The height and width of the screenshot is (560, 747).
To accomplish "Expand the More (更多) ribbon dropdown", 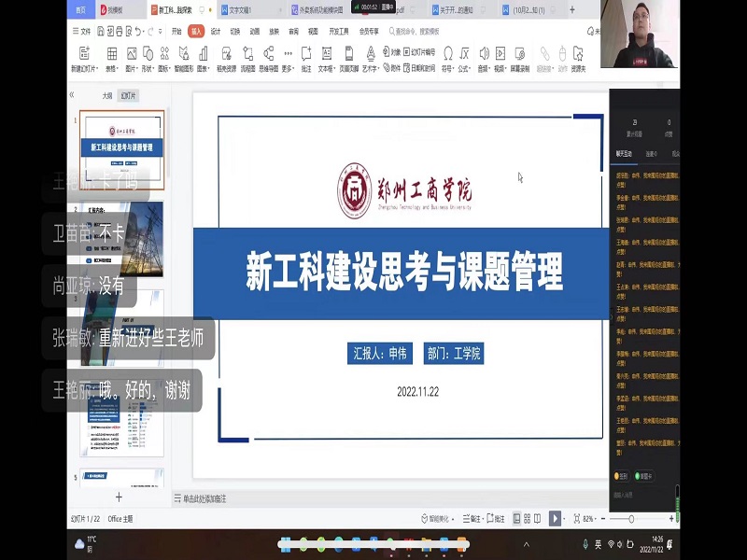I will pyautogui.click(x=288, y=61).
